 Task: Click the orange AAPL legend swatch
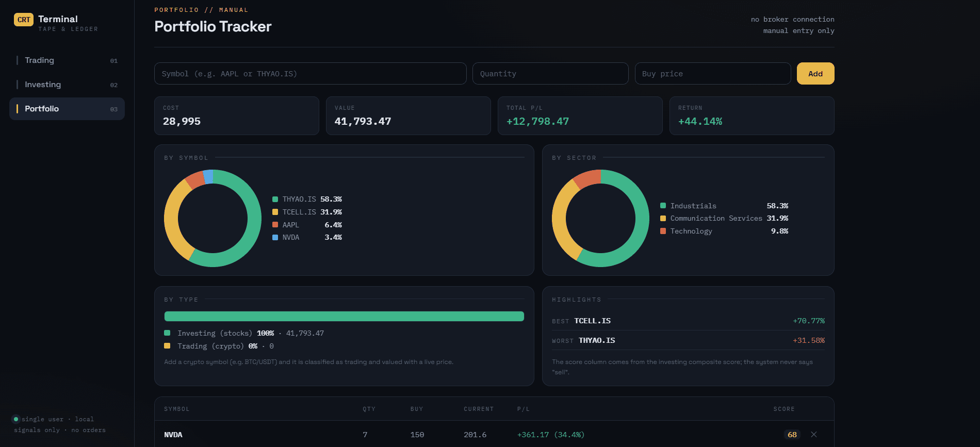click(275, 225)
